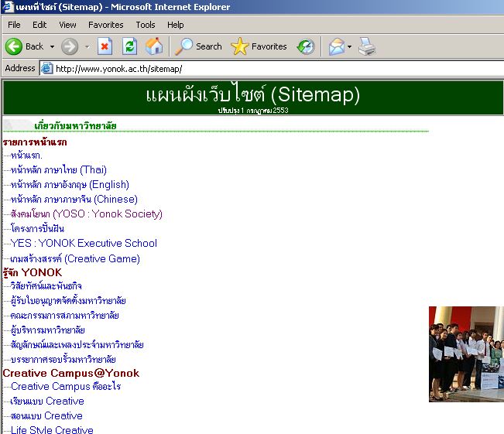This screenshot has height=434, width=504.
Task: Click the Sitemap page title banner
Action: tap(253, 97)
